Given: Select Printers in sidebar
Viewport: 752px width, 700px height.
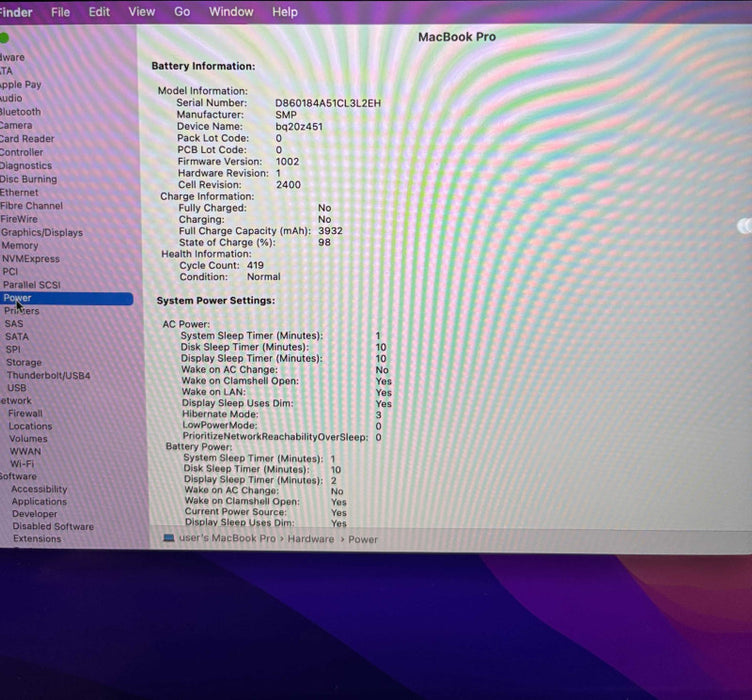Looking at the screenshot, I should coord(22,311).
